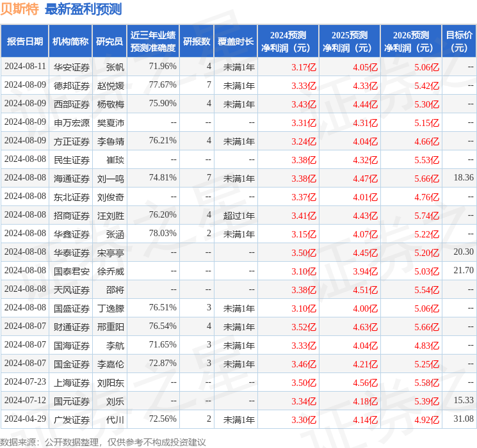Click target price 18.36
The width and height of the screenshot is (477, 448).
pos(464,178)
